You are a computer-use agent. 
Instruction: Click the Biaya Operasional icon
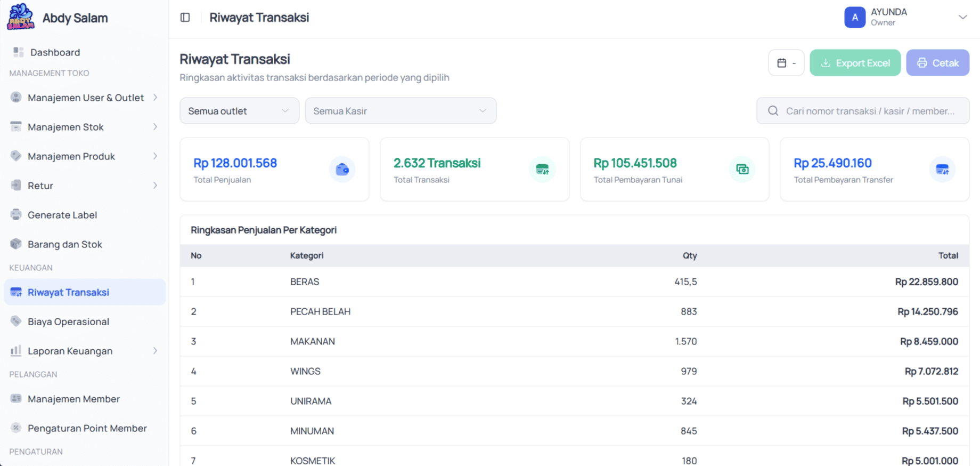click(x=16, y=321)
